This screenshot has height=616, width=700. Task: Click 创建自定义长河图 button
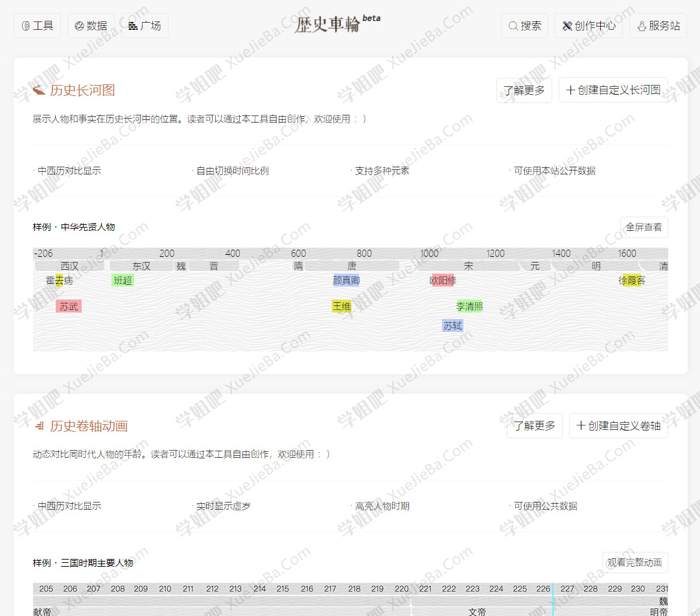coord(613,90)
